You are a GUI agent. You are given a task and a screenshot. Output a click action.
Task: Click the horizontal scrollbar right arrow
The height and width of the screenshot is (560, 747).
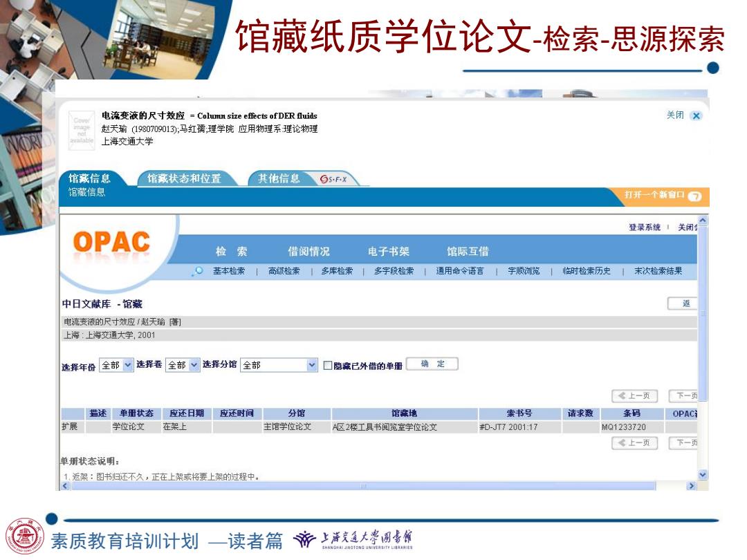coord(691,486)
